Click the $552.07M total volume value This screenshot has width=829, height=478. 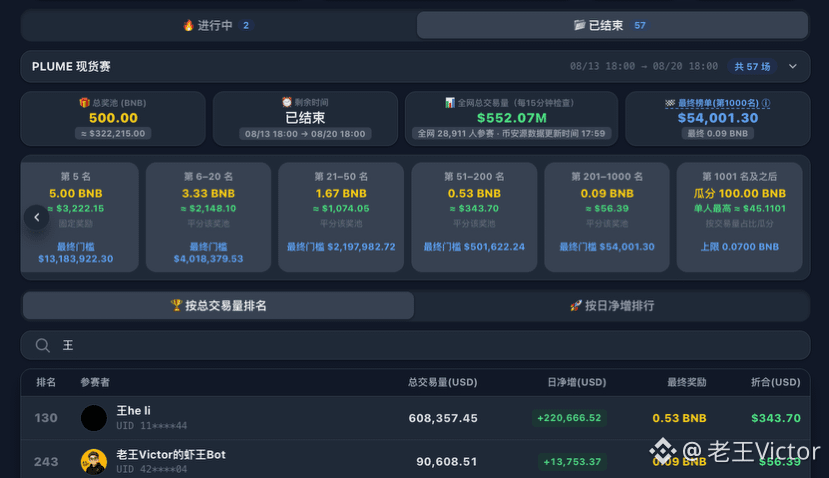pos(511,118)
